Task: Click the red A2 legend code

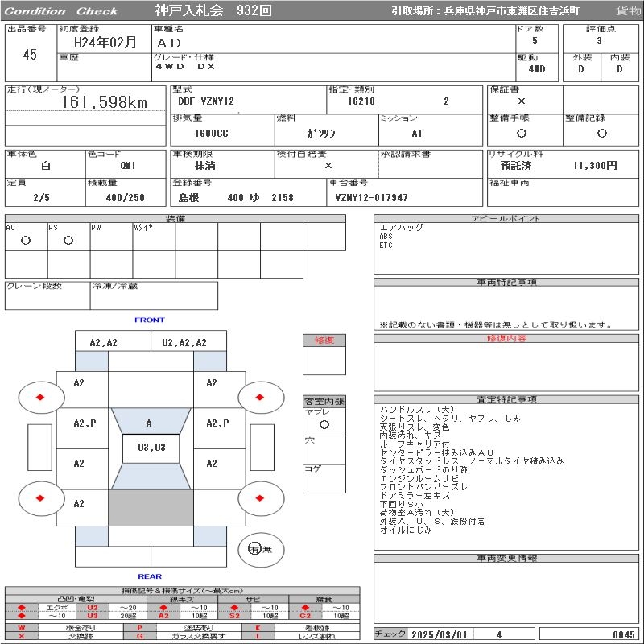Action: 163,616
